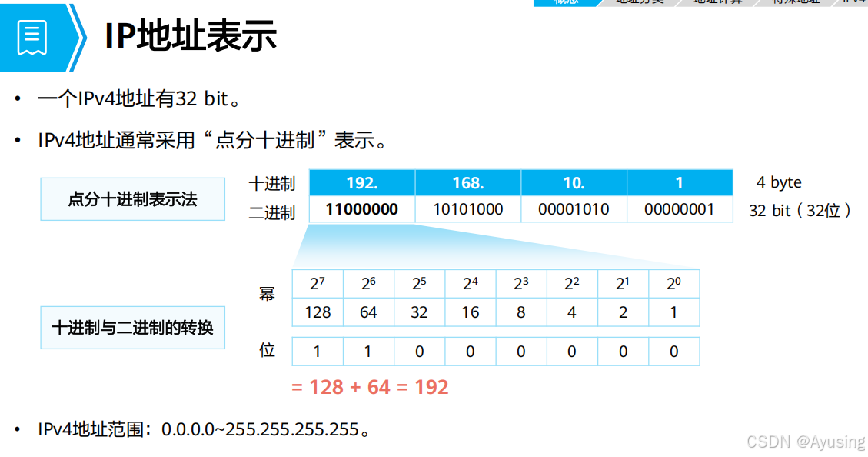The height and width of the screenshot is (457, 868).
Task: Select the value cell 32 under 2⁵
Action: pyautogui.click(x=420, y=312)
